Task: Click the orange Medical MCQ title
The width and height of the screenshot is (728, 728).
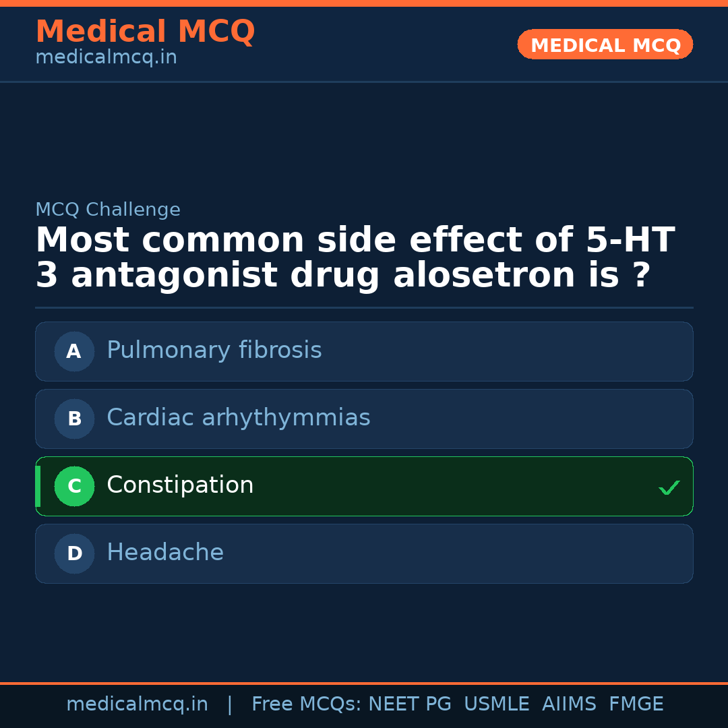Action: click(x=145, y=32)
